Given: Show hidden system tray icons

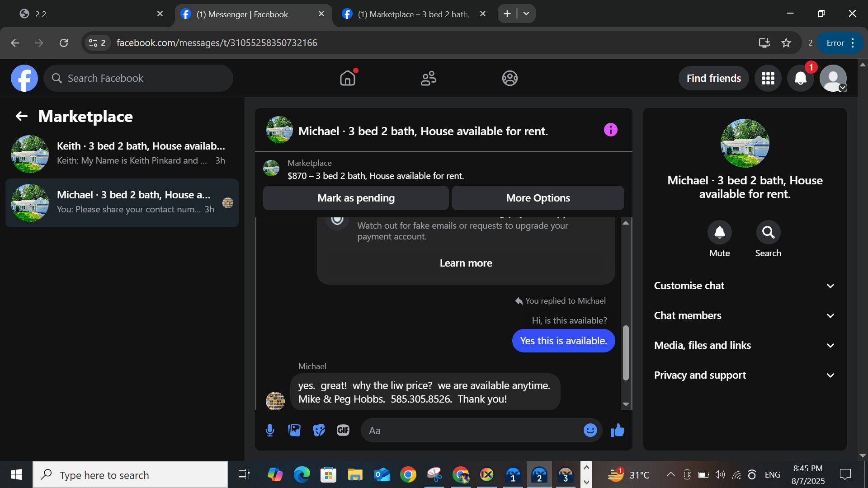Looking at the screenshot, I should (x=671, y=474).
